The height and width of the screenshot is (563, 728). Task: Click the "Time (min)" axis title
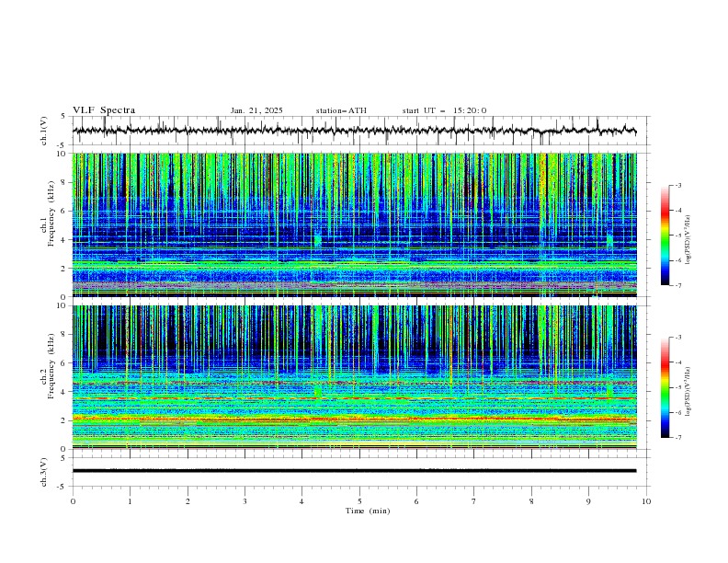(x=368, y=511)
